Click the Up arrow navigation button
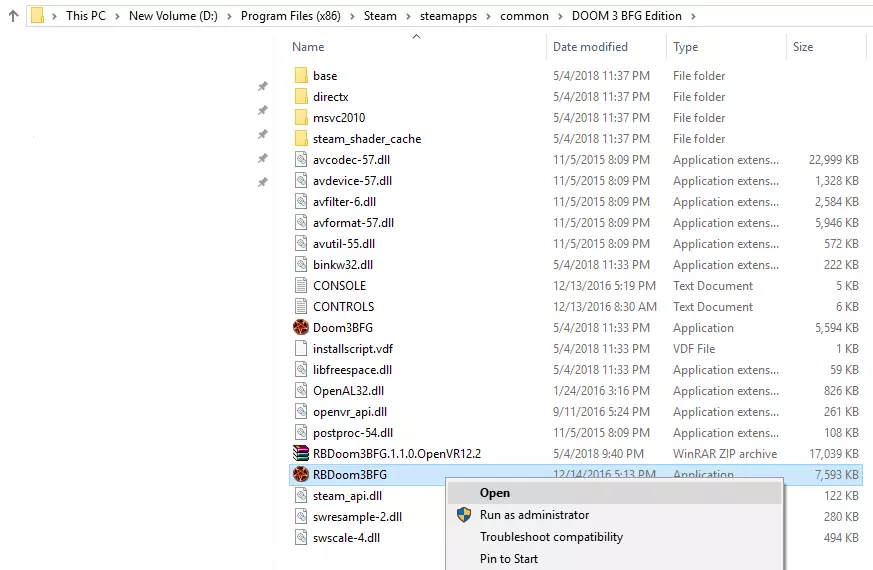The height and width of the screenshot is (570, 873). coord(13,16)
